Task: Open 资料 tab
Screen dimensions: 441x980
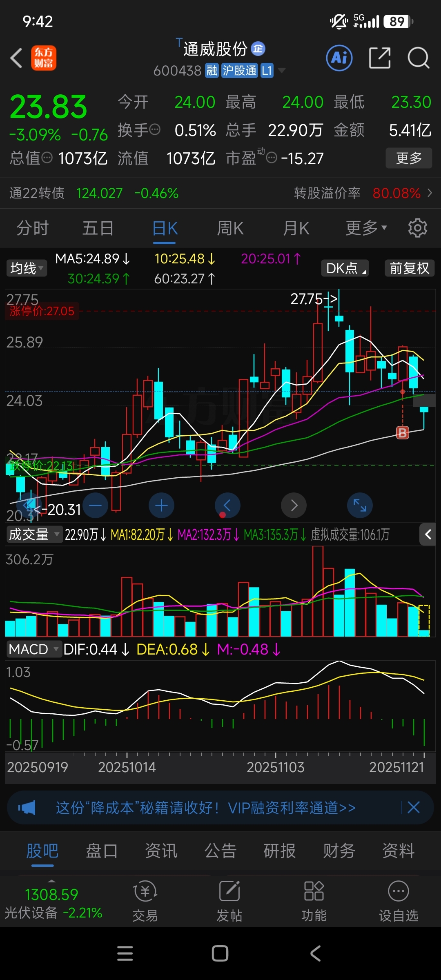Action: [399, 851]
